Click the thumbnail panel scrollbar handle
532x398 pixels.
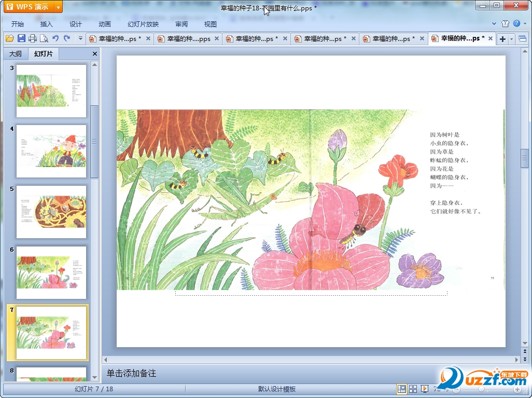pos(94,141)
